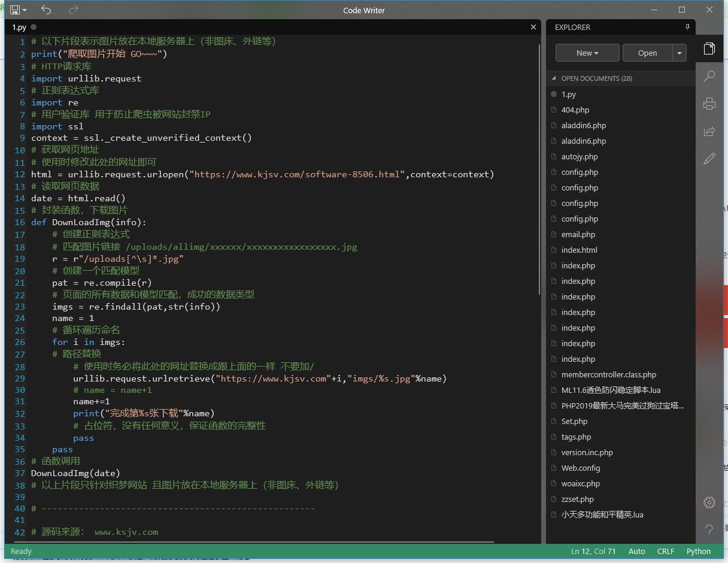Change the Python language mode in status bar
Screen dimensions: 728x563
(699, 551)
